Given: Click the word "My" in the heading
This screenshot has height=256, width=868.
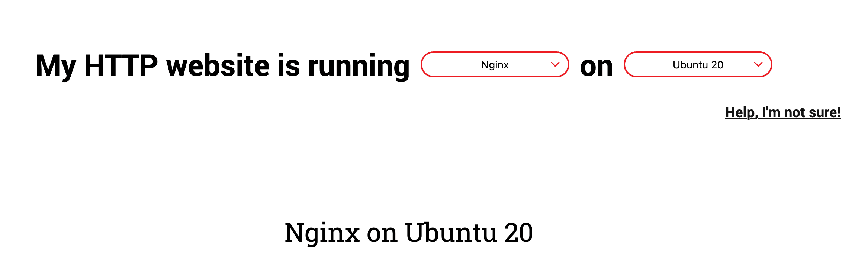Looking at the screenshot, I should coord(56,67).
